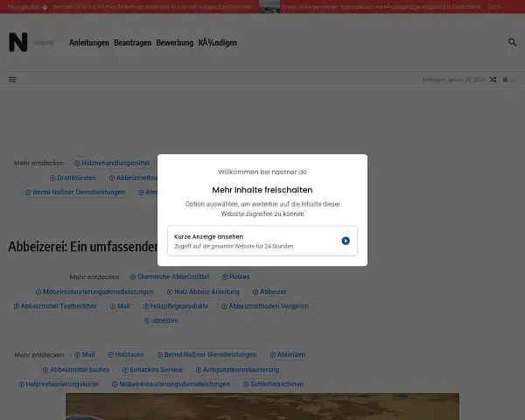This screenshot has width=525, height=420.
Task: Open the Chemische Abbeizmittel link
Action: coord(171,276)
